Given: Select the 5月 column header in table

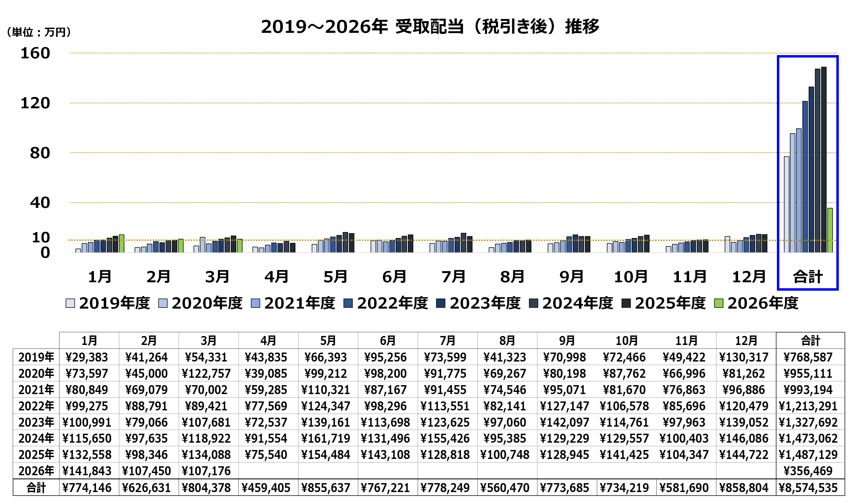Looking at the screenshot, I should pyautogui.click(x=328, y=341).
